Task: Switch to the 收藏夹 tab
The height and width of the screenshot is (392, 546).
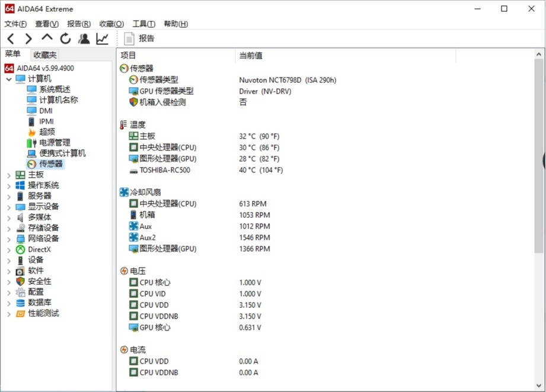Action: (x=44, y=54)
